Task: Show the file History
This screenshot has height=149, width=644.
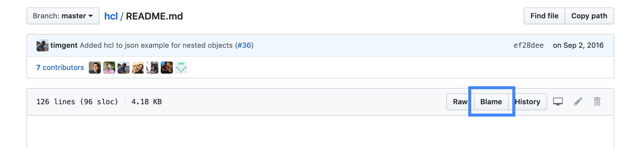Action: click(528, 102)
